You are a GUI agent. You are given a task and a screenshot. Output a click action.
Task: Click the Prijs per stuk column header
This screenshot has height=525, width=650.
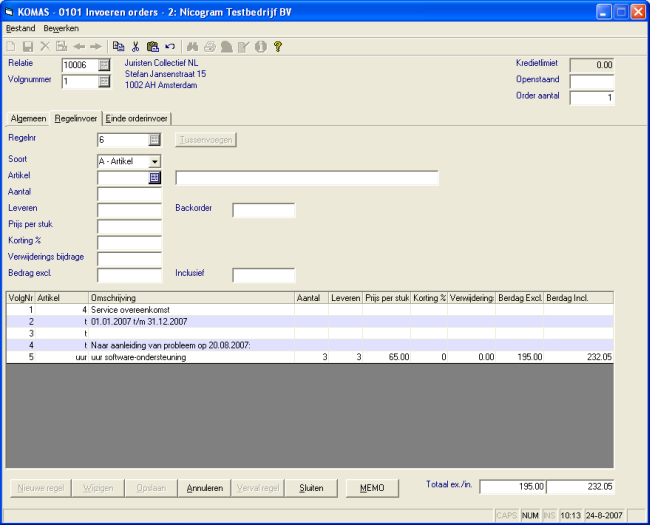pyautogui.click(x=387, y=298)
